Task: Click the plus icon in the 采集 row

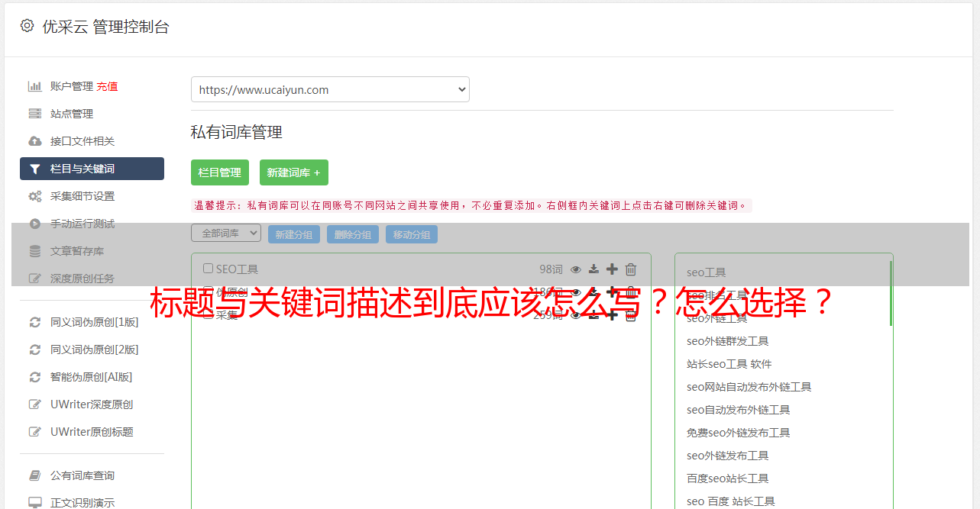Action: pos(612,314)
